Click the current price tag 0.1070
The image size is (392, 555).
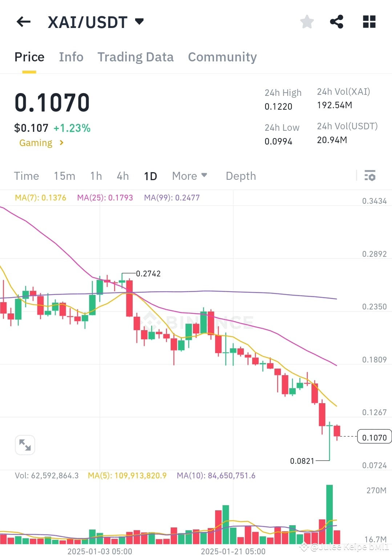coord(374,437)
